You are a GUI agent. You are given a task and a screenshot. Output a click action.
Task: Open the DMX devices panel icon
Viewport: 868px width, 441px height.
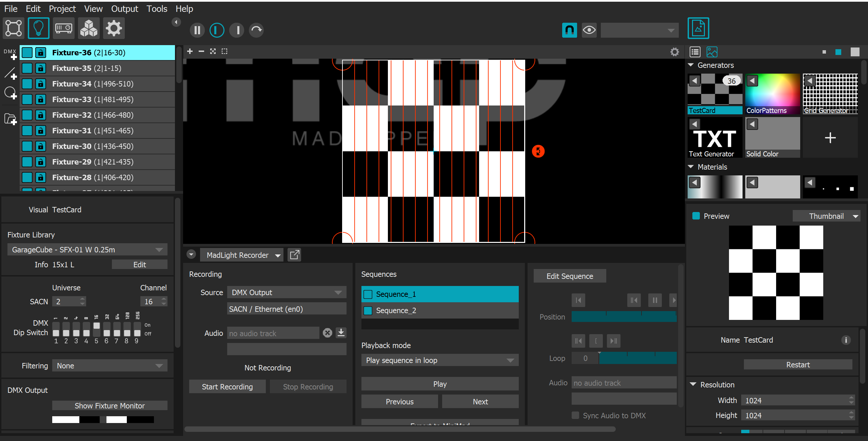click(x=63, y=28)
